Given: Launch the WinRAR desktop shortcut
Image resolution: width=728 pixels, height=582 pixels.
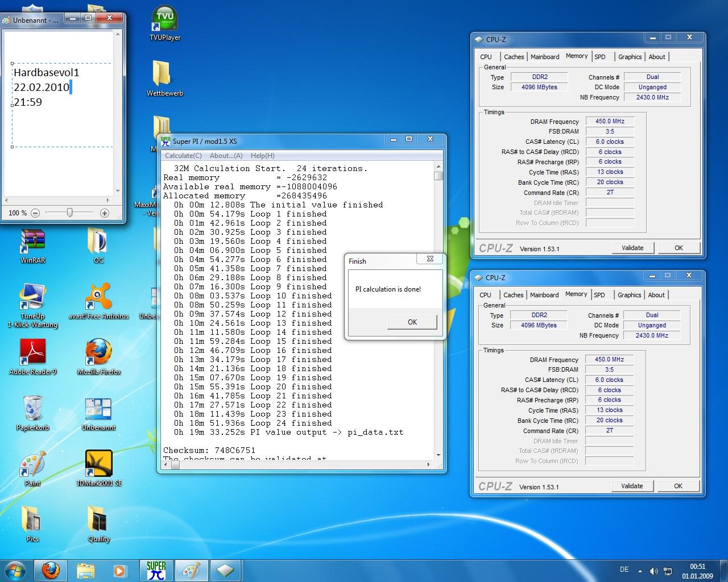Looking at the screenshot, I should click(x=32, y=245).
